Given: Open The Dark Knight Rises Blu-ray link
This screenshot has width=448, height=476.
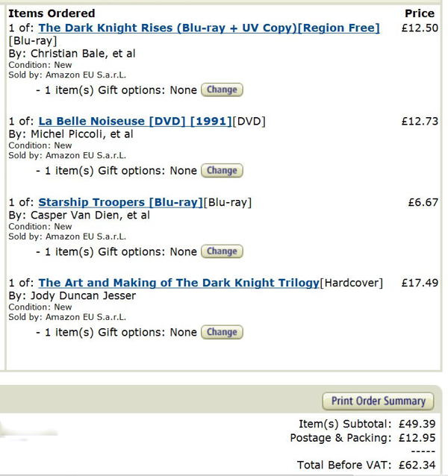Looking at the screenshot, I should point(208,28).
